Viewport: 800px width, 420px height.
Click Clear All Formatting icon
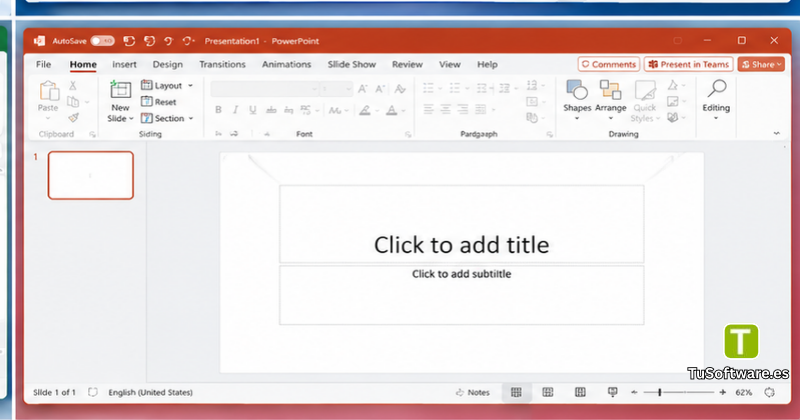400,89
